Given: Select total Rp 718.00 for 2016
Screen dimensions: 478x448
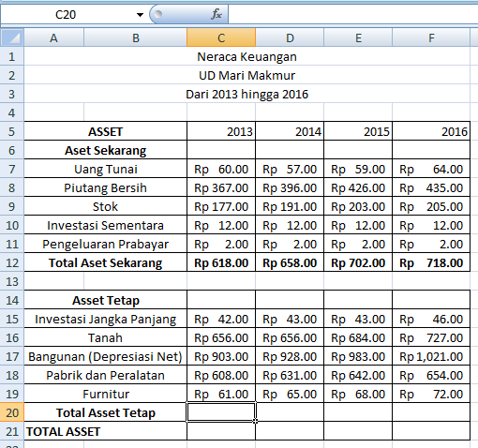Looking at the screenshot, I should point(431,262).
